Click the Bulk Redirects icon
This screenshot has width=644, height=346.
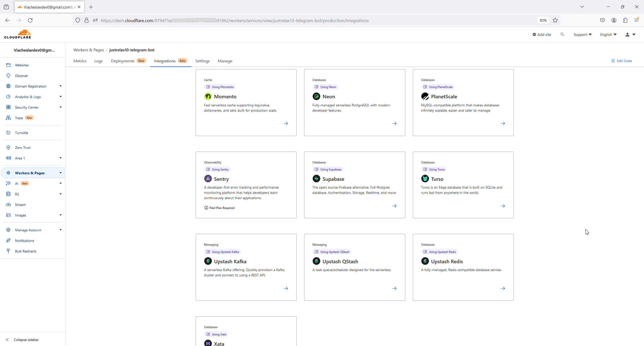coord(8,251)
